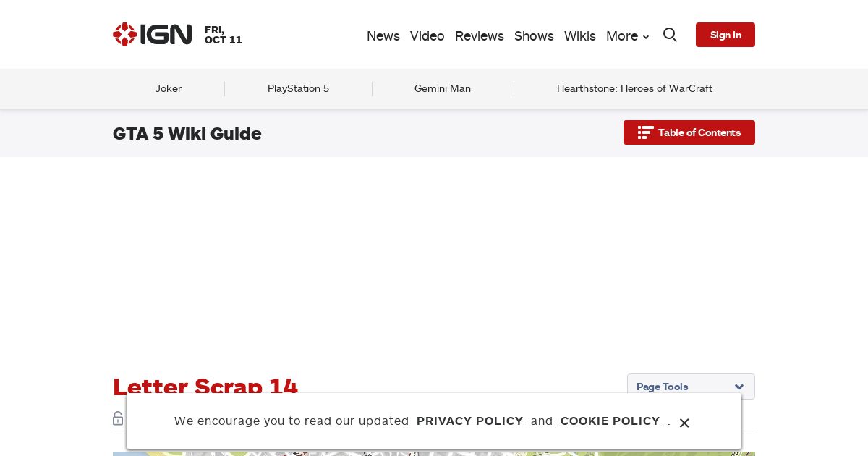Click the GTA 5 Wiki Guide title
868x456 pixels.
click(x=187, y=134)
